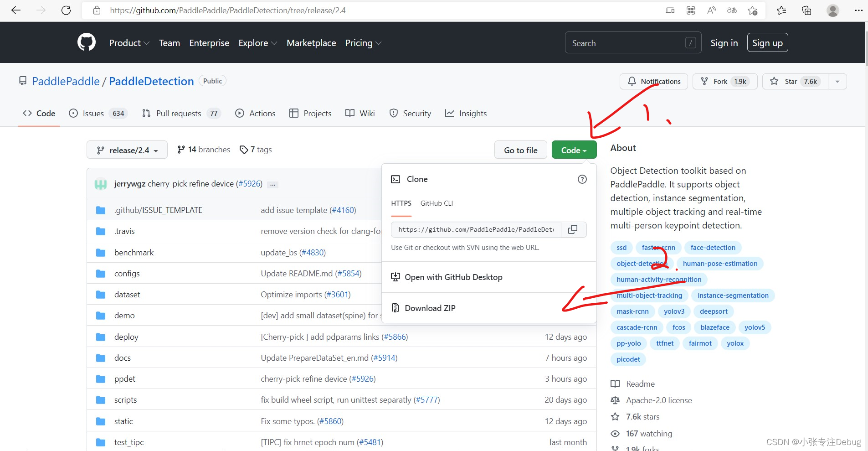Click the face-detection topic tag
The image size is (868, 451).
click(x=713, y=248)
